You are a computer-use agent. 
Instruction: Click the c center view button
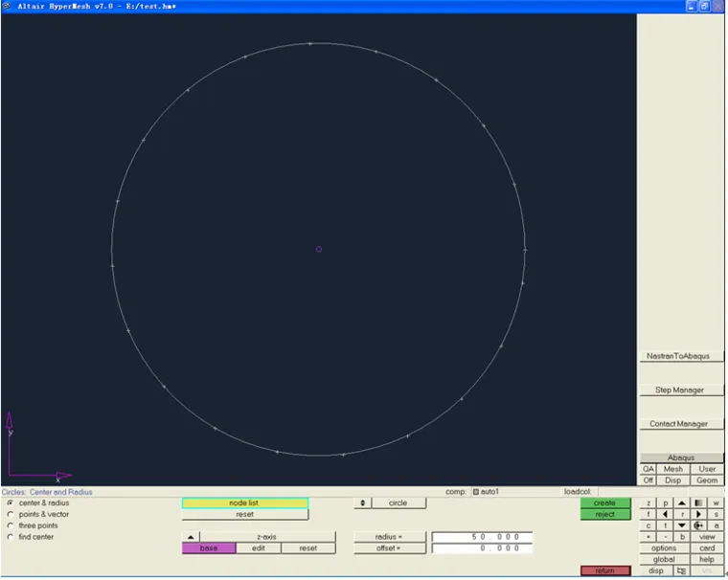(x=648, y=525)
